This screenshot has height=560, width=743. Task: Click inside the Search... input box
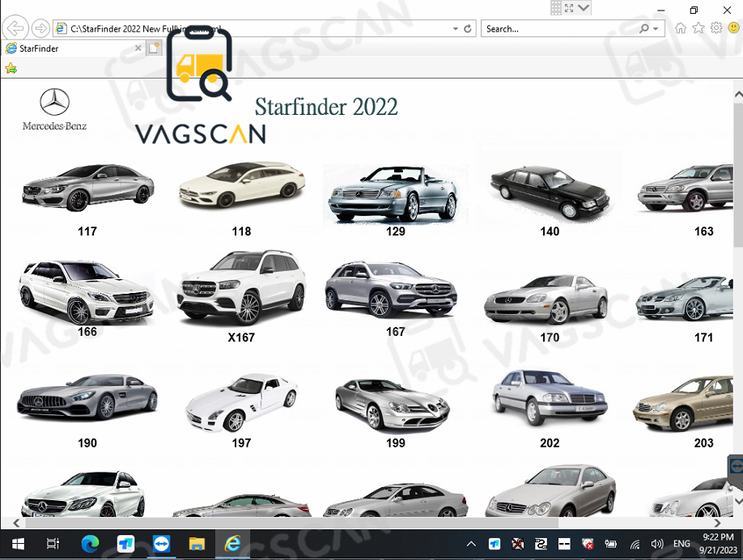coord(559,29)
